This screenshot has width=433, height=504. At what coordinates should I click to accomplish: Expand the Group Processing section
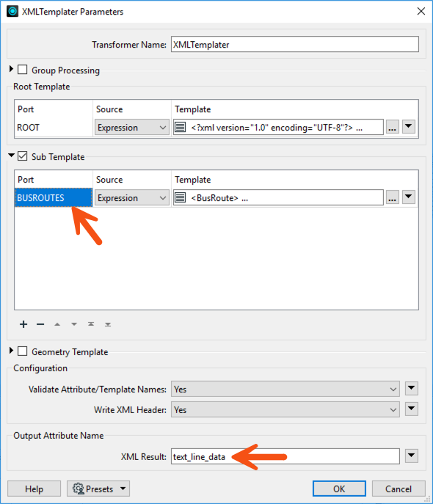tap(11, 69)
